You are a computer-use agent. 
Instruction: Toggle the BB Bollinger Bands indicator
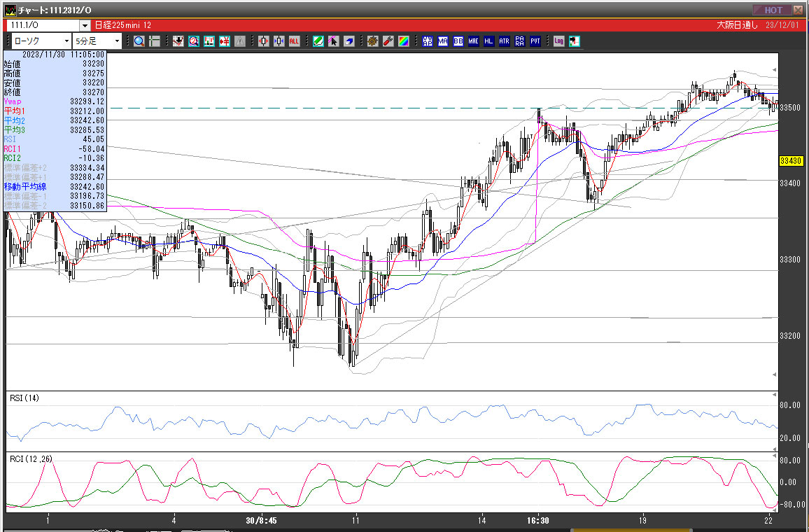pyautogui.click(x=458, y=41)
